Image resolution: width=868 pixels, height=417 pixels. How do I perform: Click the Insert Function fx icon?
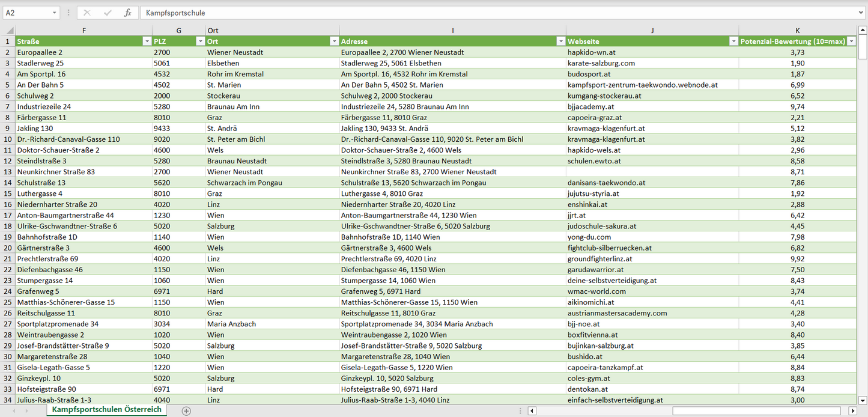pos(127,13)
